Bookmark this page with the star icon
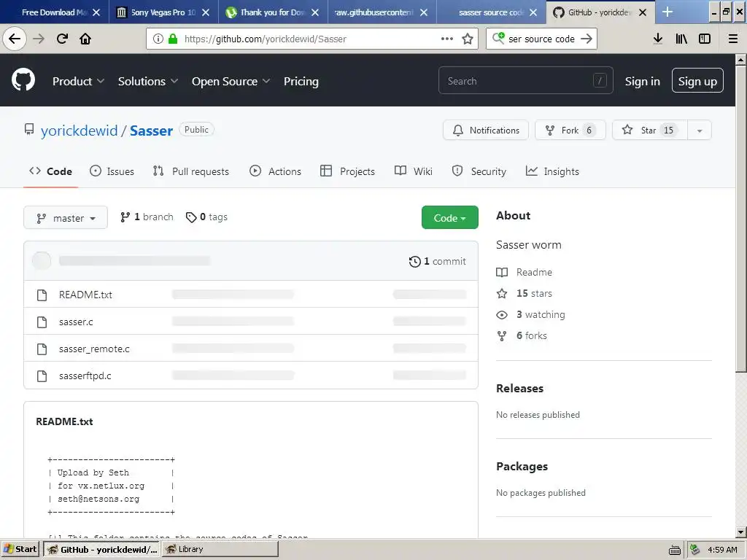 [468, 39]
